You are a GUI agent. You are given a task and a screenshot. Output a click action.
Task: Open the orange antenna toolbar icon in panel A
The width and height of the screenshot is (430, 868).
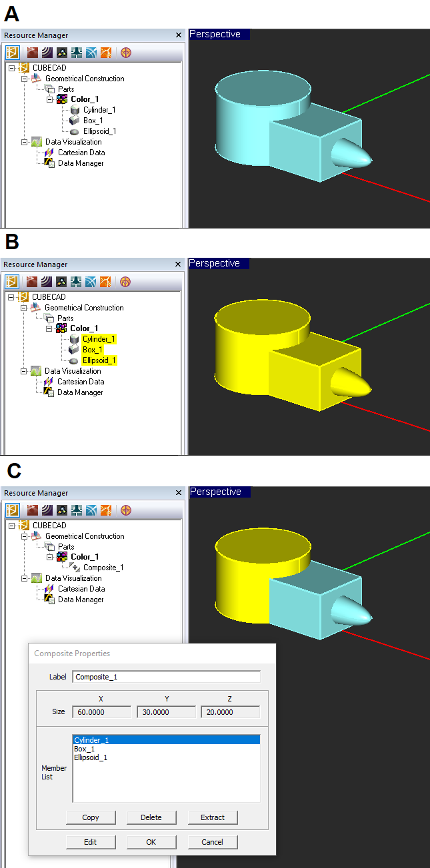pyautogui.click(x=105, y=52)
